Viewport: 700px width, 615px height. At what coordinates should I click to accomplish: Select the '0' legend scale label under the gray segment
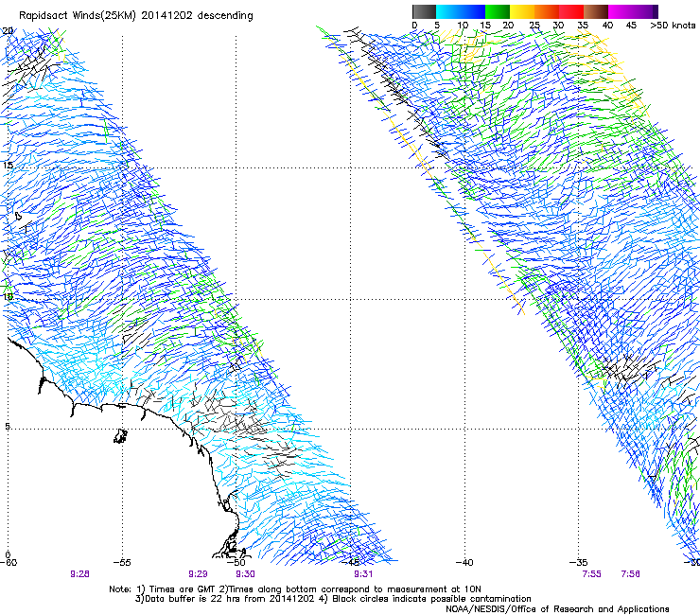[414, 25]
